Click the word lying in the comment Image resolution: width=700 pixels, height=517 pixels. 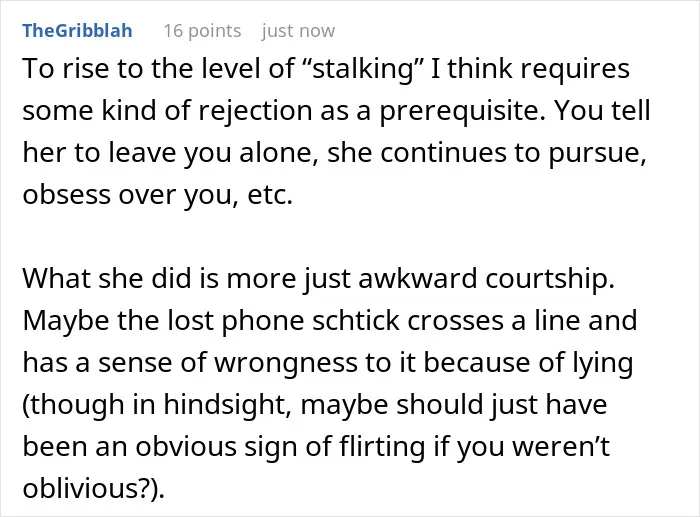point(603,363)
